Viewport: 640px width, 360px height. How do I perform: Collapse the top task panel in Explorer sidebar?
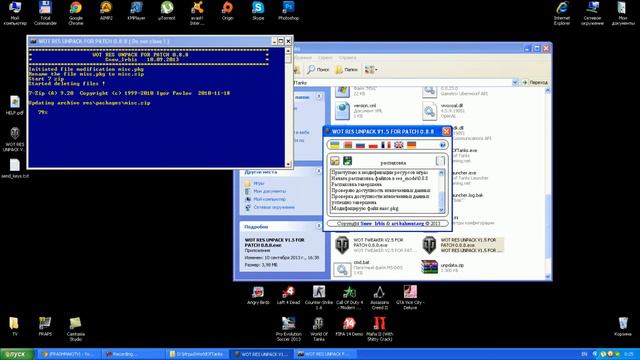pos(319,97)
